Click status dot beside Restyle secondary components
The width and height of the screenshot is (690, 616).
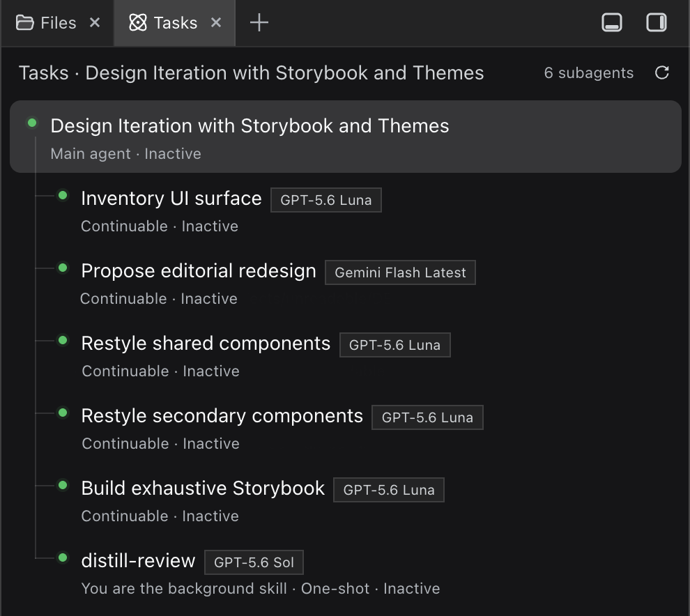pos(63,413)
